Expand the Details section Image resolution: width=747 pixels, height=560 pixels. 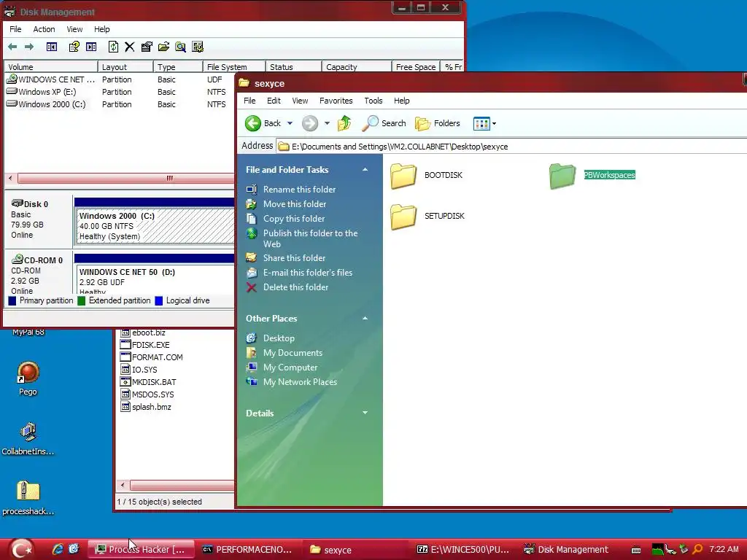tap(365, 413)
